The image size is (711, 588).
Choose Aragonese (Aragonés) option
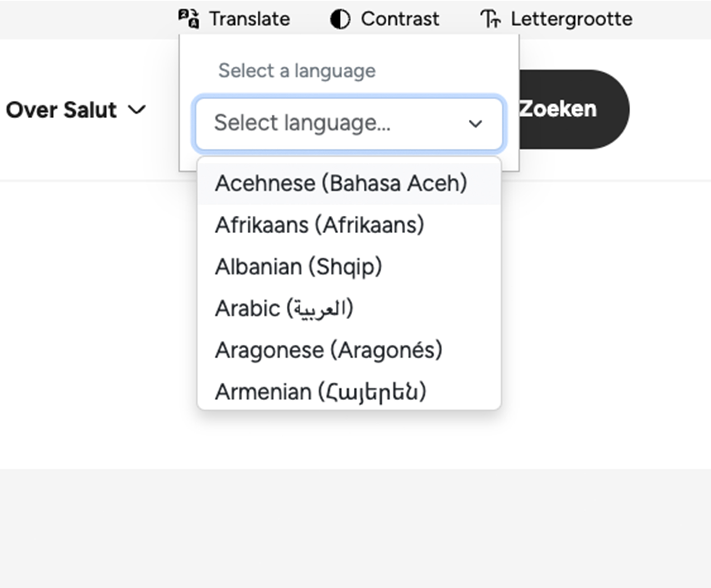click(349, 350)
